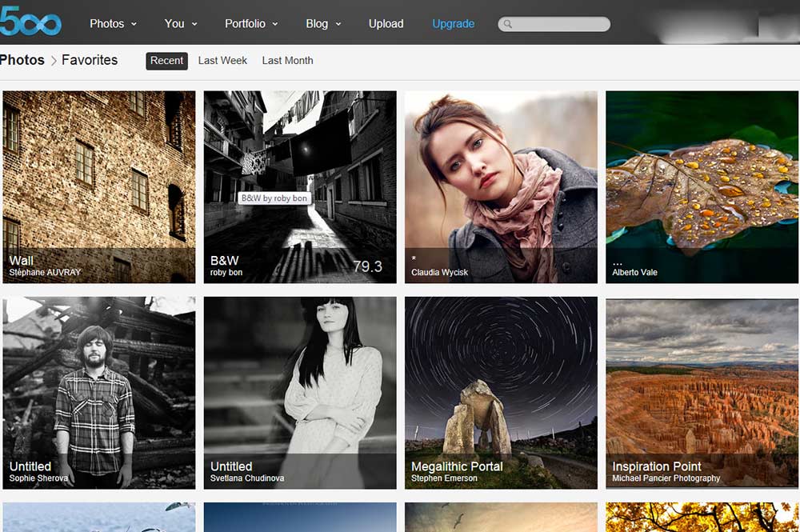Viewport: 800px width, 532px height.
Task: Click the search magnifier icon
Action: tap(508, 24)
